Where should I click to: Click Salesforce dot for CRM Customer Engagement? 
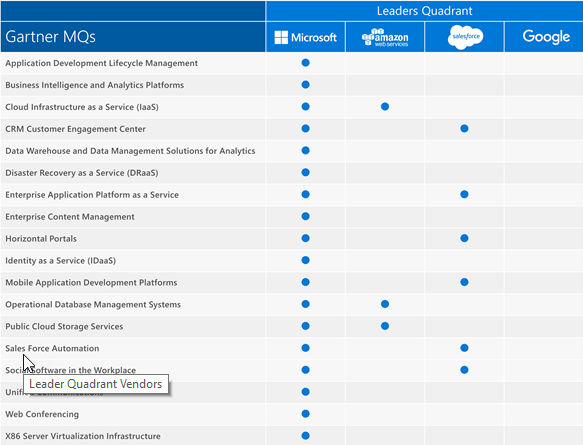(x=464, y=129)
